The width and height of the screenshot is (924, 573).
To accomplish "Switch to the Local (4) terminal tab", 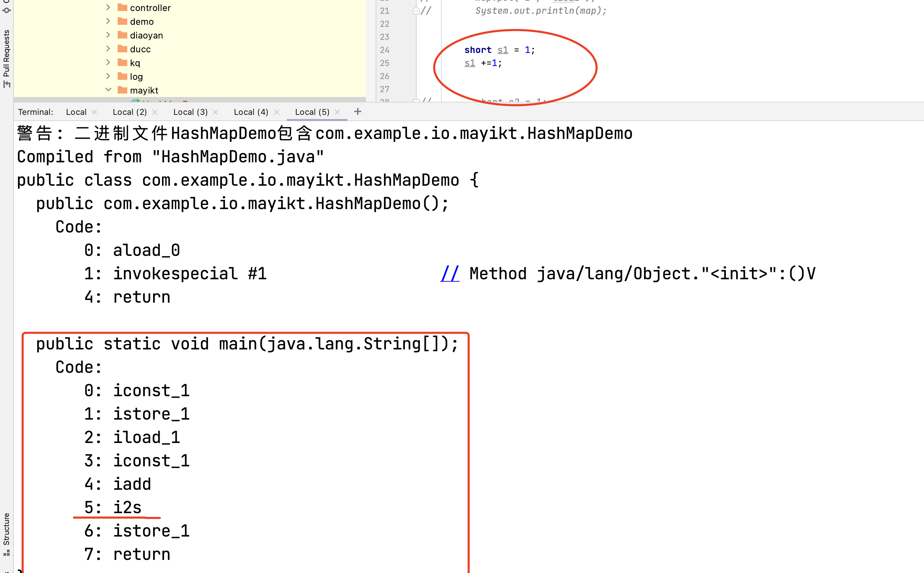I will click(251, 112).
